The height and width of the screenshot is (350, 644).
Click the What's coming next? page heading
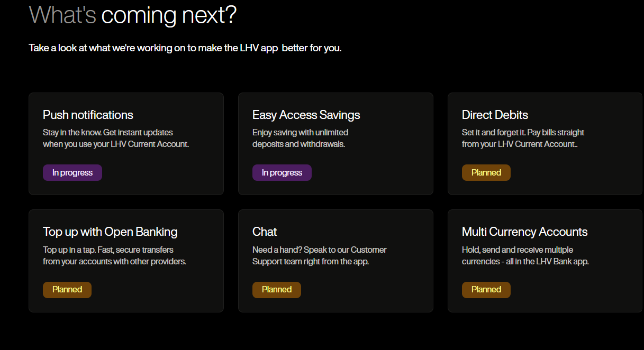[x=132, y=15]
